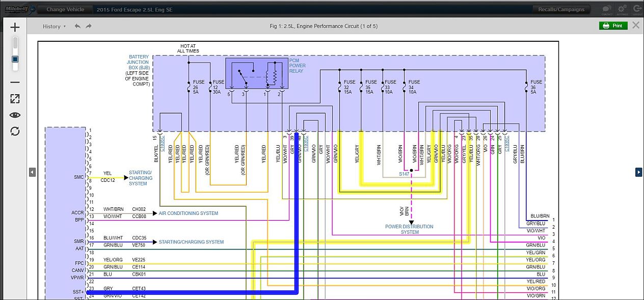Viewport: 644px width, 300px height.
Task: Click the eye highlight icon in sidebar
Action: pyautogui.click(x=15, y=115)
